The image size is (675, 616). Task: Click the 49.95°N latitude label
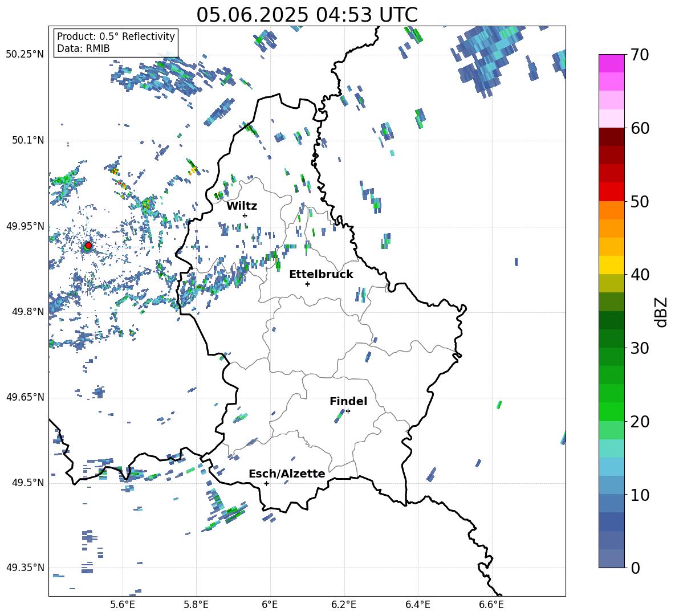coord(25,226)
